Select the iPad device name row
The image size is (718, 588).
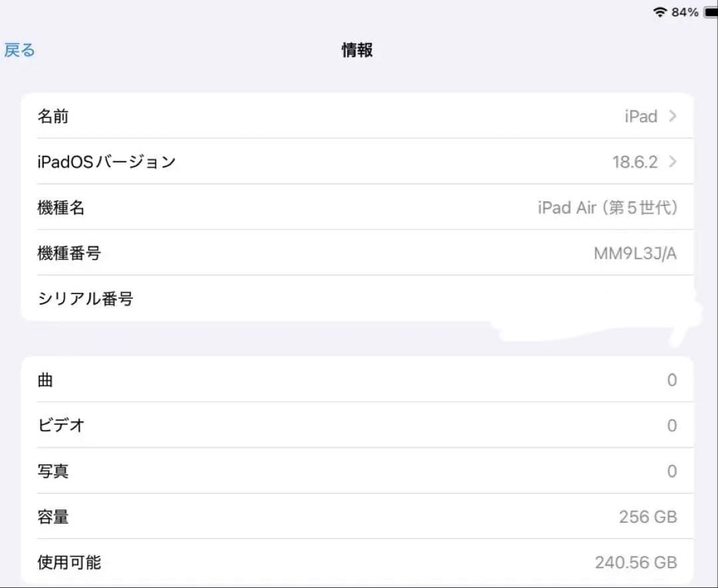coord(359,116)
